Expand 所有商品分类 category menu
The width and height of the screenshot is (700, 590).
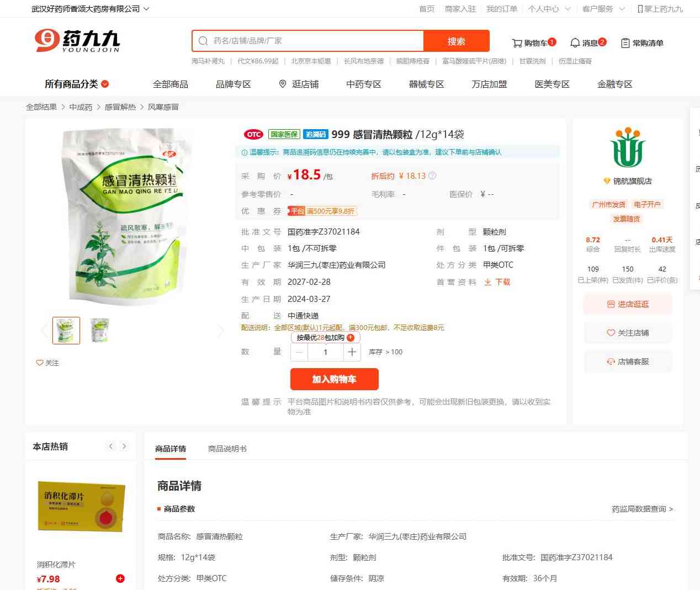[77, 84]
